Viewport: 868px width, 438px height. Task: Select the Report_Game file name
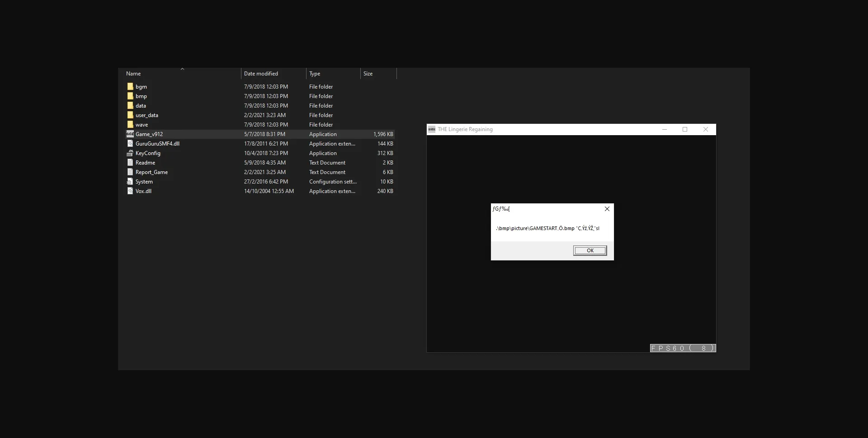pyautogui.click(x=151, y=172)
